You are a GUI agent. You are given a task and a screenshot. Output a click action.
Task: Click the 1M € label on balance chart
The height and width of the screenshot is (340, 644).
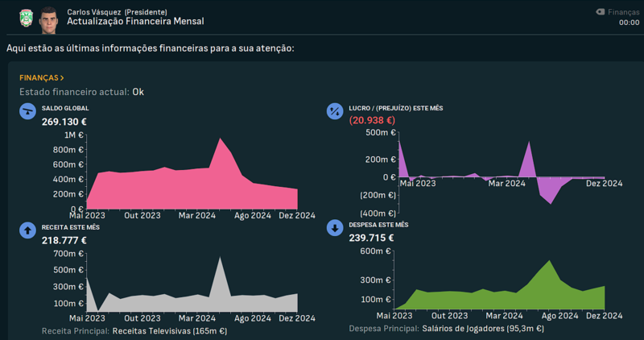[x=73, y=135]
